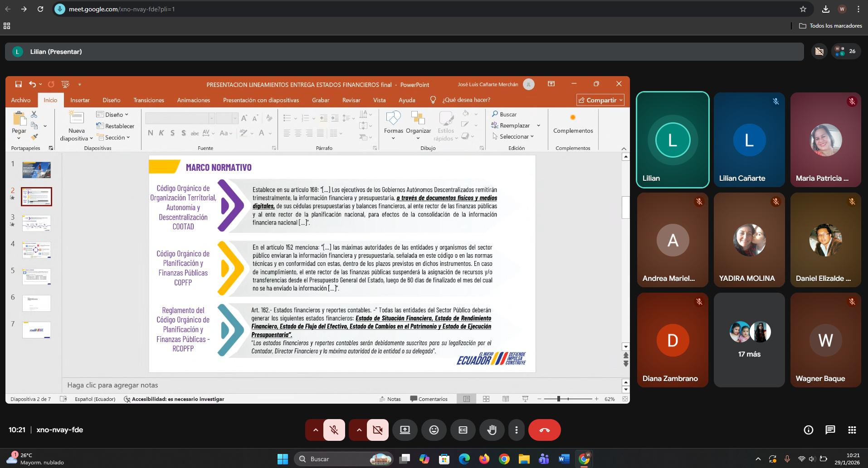The image size is (868, 468).
Task: Open Todos los marcadores bookmarks folder
Action: coord(830,26)
